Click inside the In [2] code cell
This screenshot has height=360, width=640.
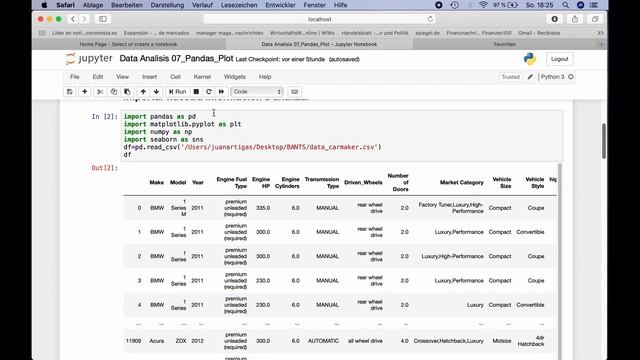342,135
